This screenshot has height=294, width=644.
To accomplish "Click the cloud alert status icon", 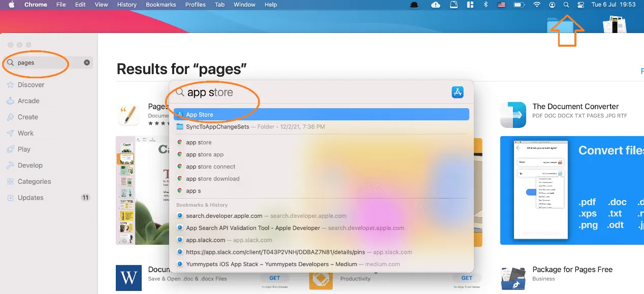I will pyautogui.click(x=436, y=5).
